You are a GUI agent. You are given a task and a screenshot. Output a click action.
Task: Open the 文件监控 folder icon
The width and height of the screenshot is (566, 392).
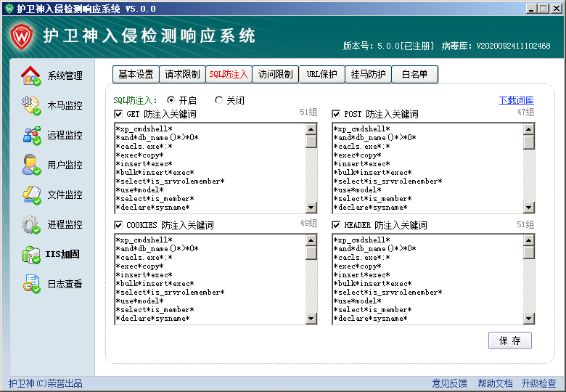[31, 195]
